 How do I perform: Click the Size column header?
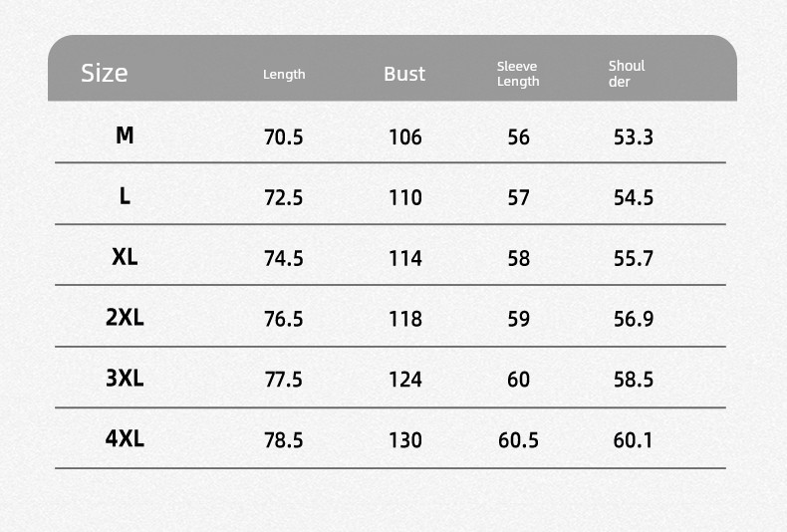coord(105,74)
